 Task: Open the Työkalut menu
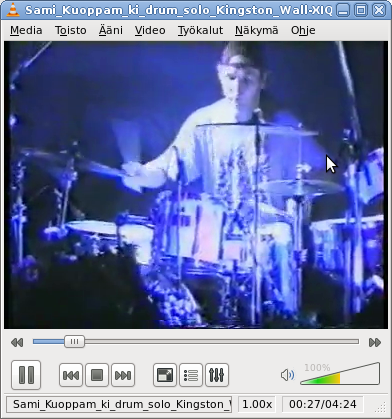pos(200,30)
